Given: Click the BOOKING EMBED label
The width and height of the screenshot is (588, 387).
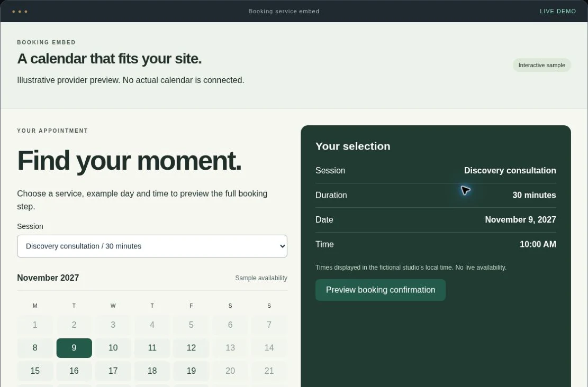Looking at the screenshot, I should (46, 42).
